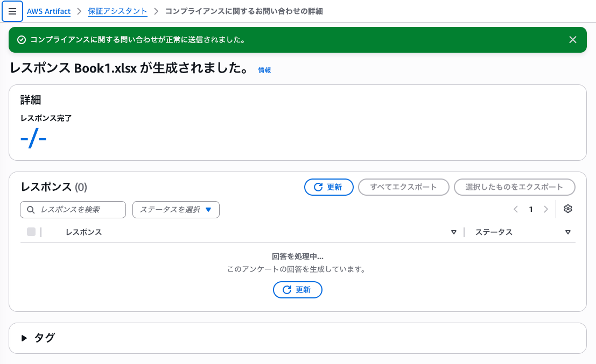Click the ステータス column header
The image size is (596, 364).
click(494, 232)
